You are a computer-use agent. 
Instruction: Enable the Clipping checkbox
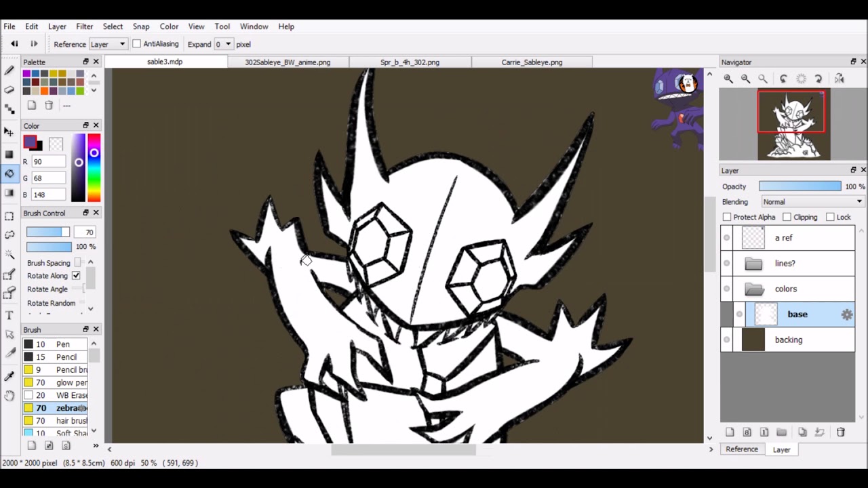point(787,217)
